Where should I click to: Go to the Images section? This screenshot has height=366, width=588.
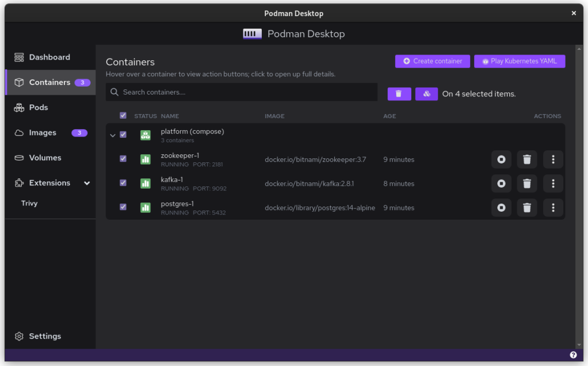(43, 133)
